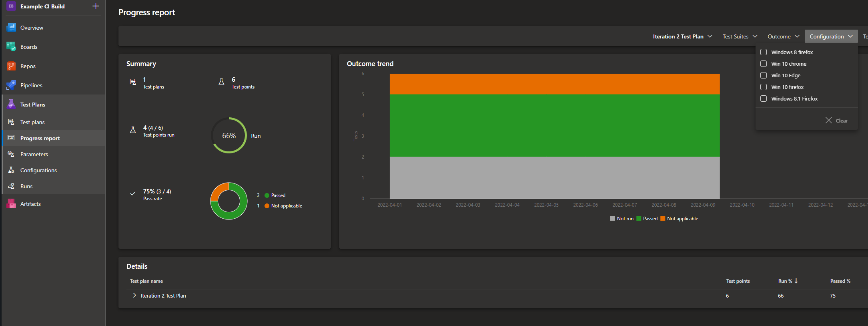Screen dimensions: 868x326
Task: Open the Parameters page
Action: pos(34,154)
